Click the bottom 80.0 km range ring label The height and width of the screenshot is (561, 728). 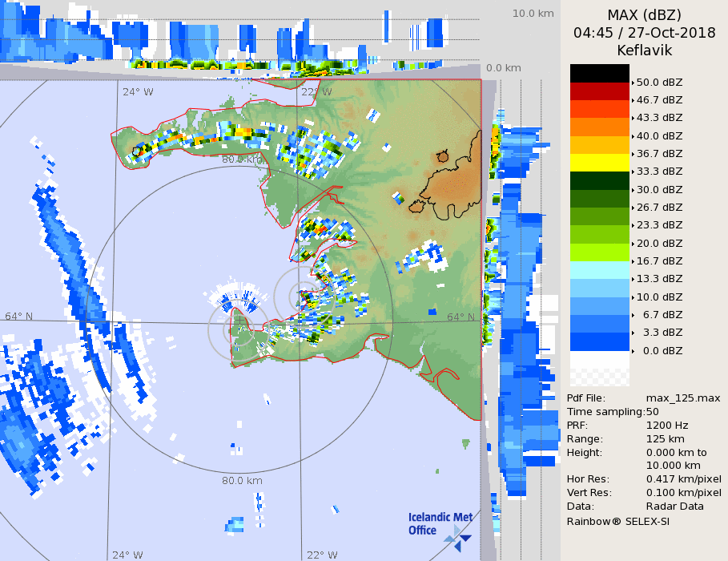tap(242, 481)
